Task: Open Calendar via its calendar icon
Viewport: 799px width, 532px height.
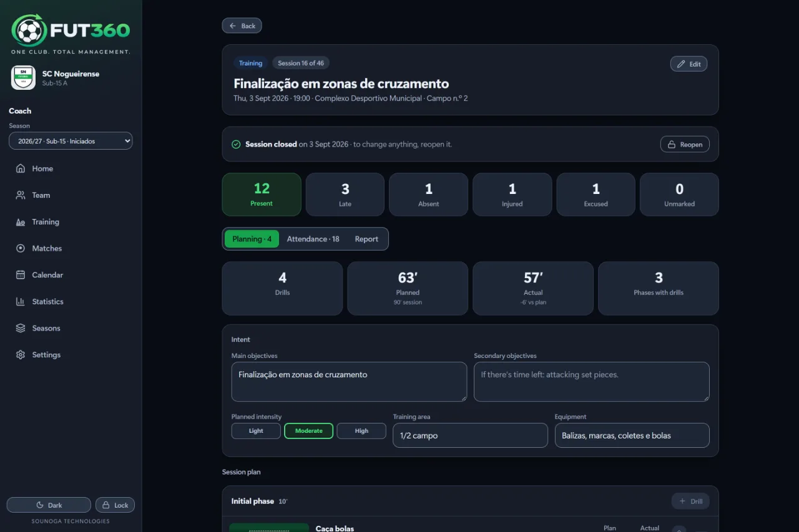Action: point(21,275)
